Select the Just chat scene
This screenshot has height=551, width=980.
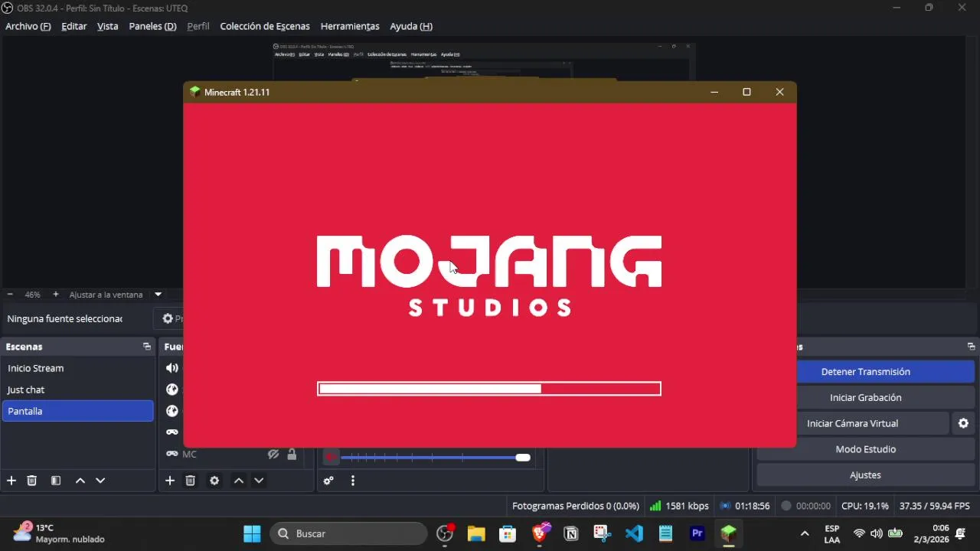(x=77, y=390)
